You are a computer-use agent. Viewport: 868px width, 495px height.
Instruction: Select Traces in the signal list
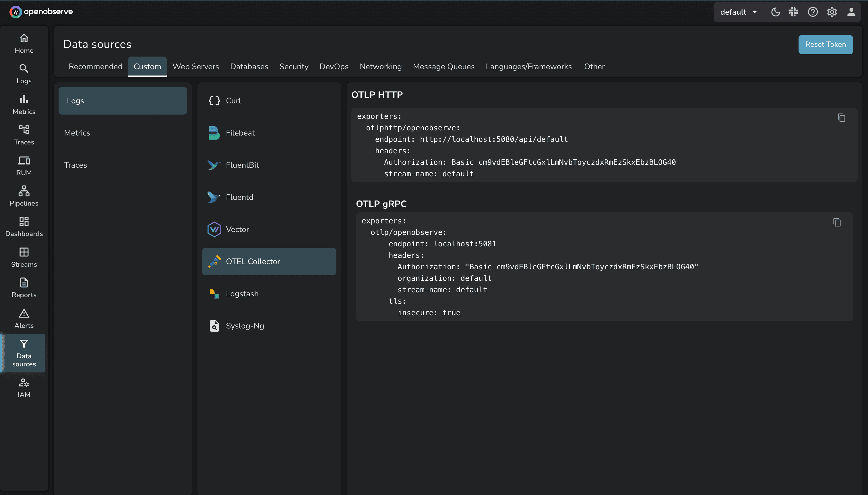tap(75, 165)
